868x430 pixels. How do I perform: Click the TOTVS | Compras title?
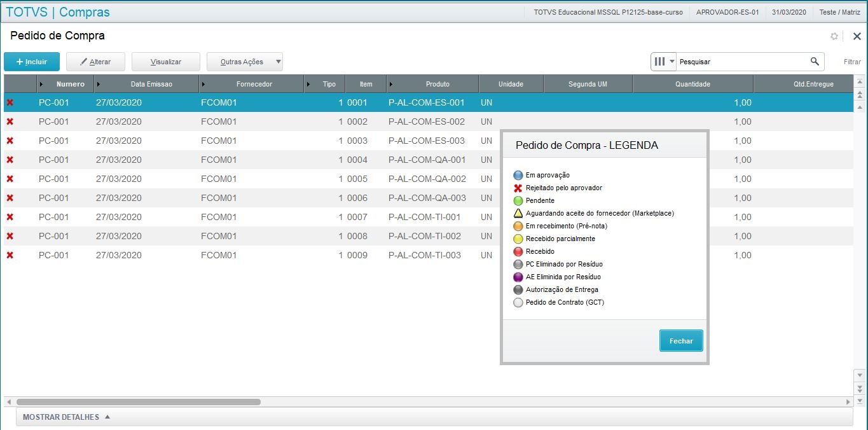coord(58,12)
